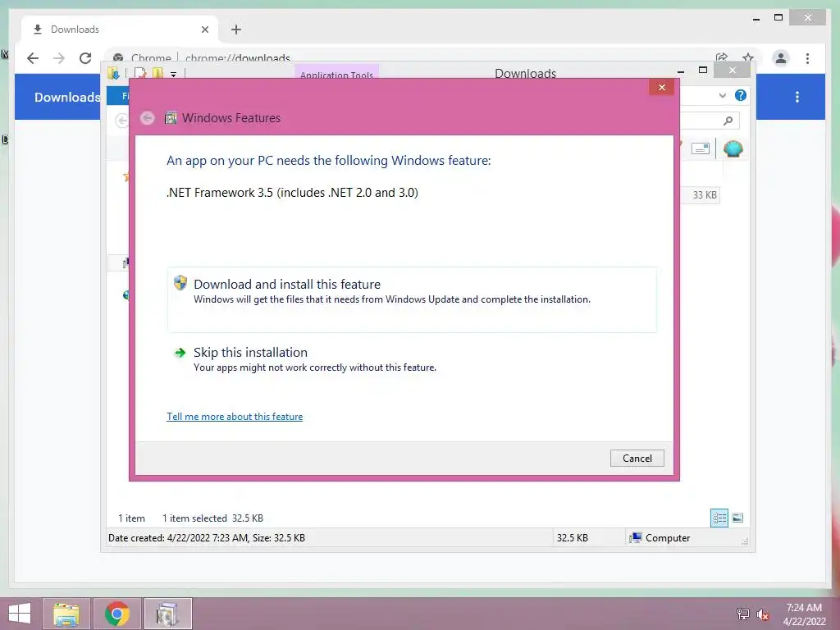
Task: Click the back arrow in Windows Features
Action: tap(148, 118)
